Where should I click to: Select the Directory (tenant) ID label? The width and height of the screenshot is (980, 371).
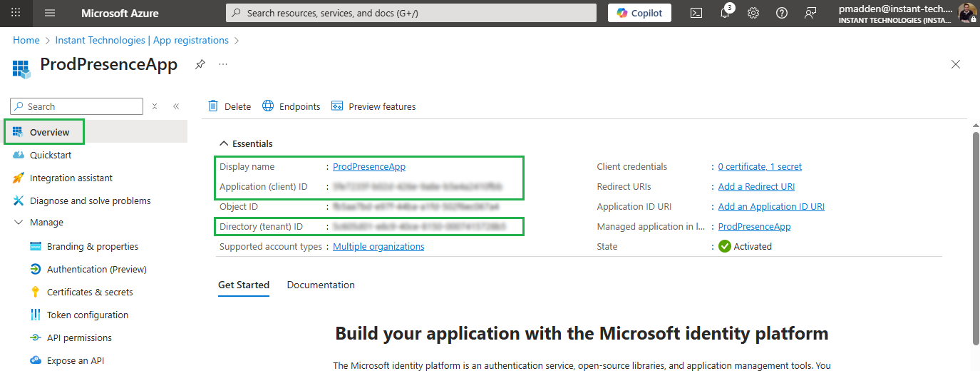pos(262,226)
